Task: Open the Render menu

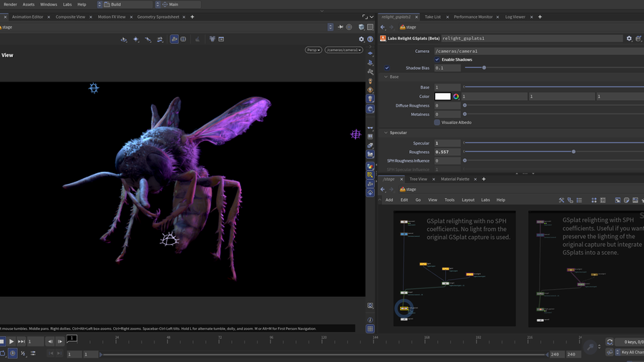Action: click(x=10, y=4)
